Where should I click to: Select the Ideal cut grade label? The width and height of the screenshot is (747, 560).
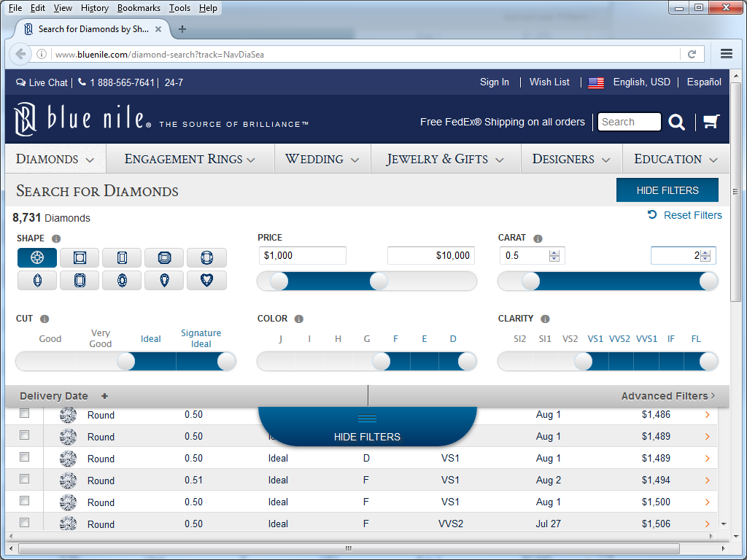[150, 339]
